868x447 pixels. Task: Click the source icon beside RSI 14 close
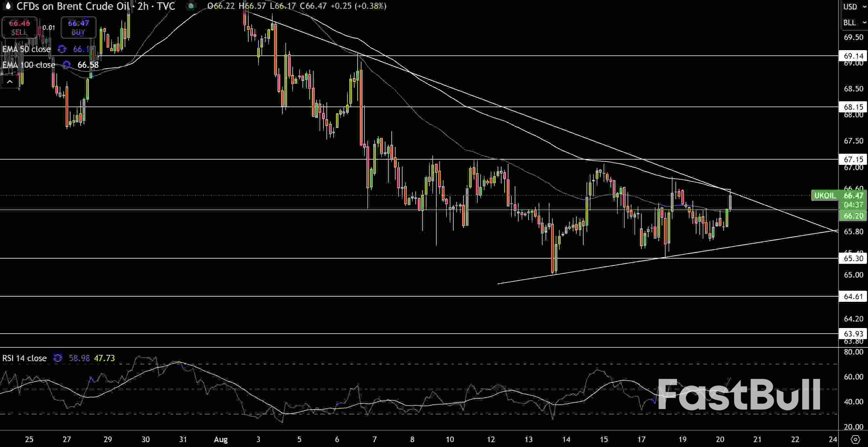coord(58,358)
